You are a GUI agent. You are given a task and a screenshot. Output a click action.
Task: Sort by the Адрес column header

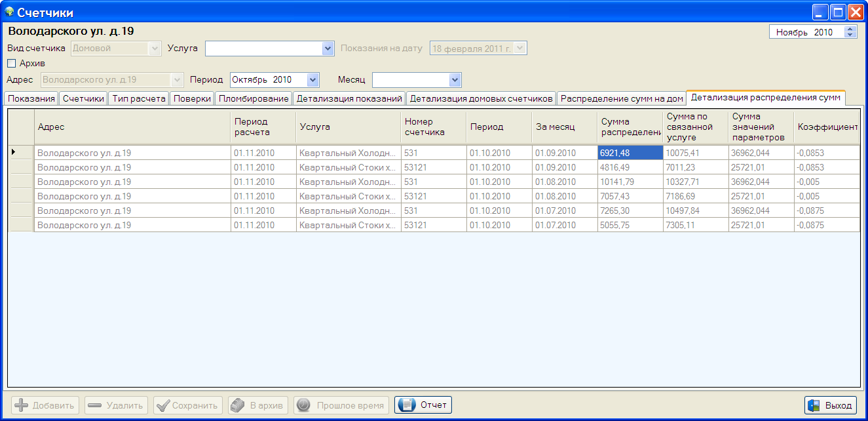pyautogui.click(x=132, y=127)
